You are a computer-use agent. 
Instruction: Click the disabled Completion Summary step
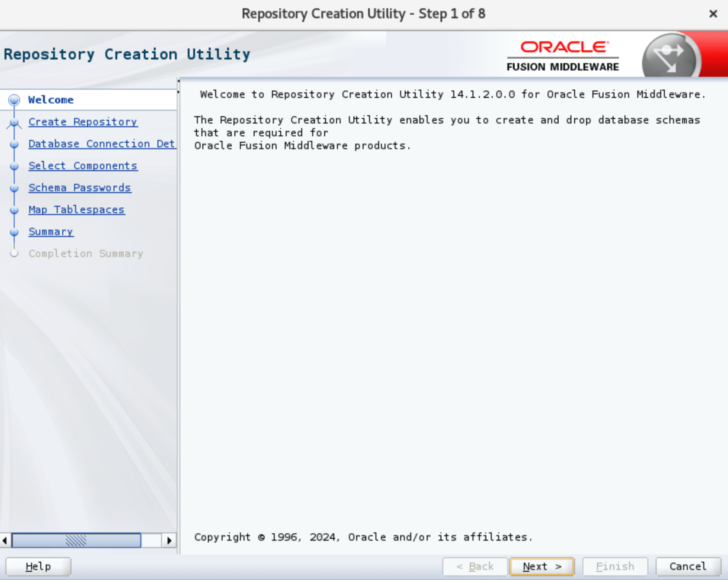[86, 254]
